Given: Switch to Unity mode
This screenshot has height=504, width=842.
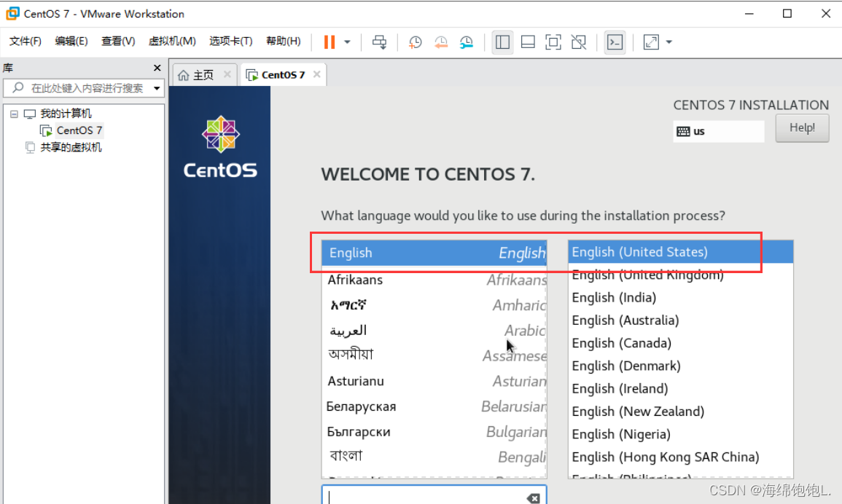Looking at the screenshot, I should (x=579, y=42).
